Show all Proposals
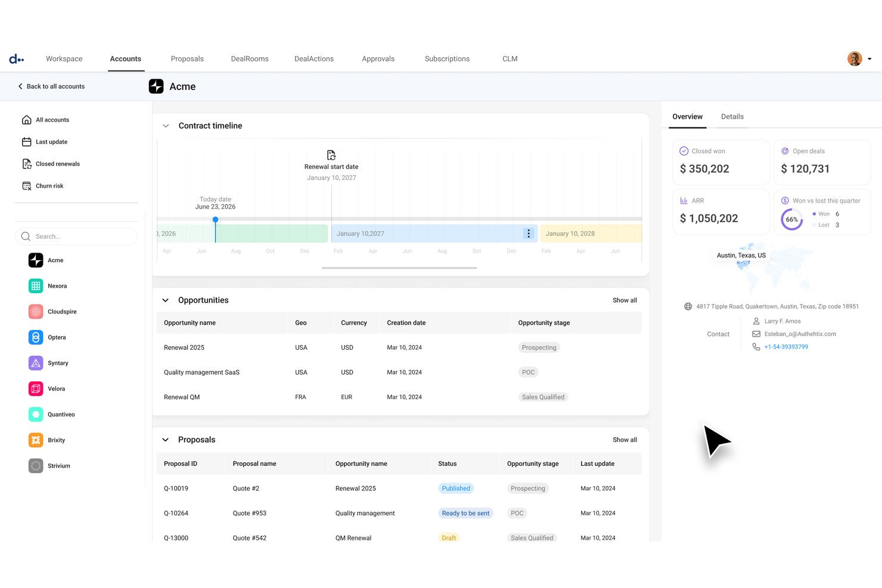882x588 pixels. [625, 440]
